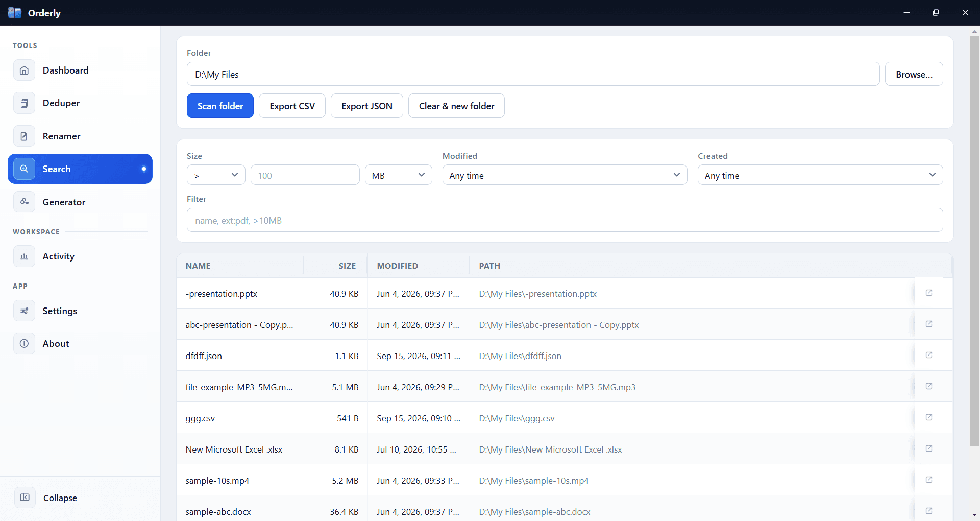
Task: Click the Scan folder button
Action: click(x=220, y=106)
